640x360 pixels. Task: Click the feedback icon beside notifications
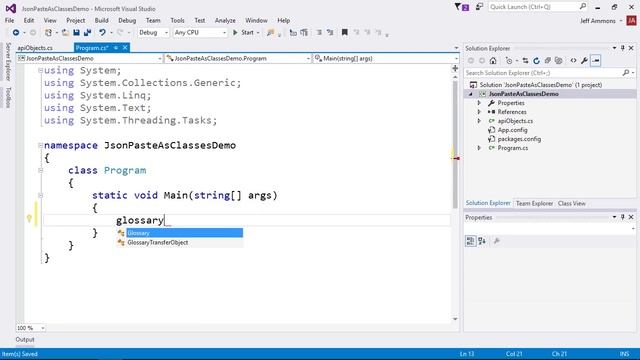point(479,7)
